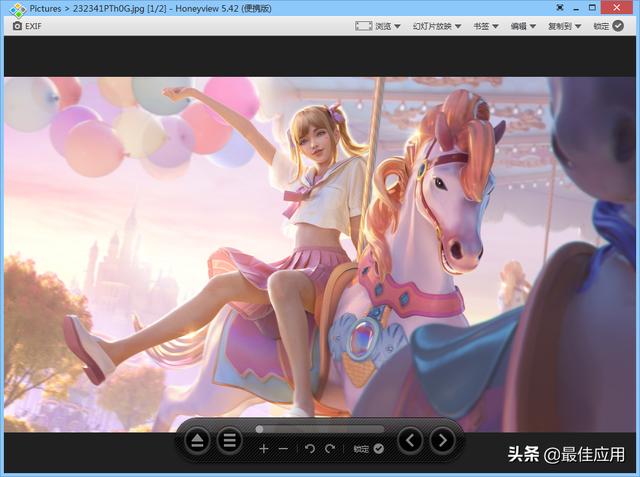Image resolution: width=640 pixels, height=477 pixels.
Task: Expand the 幻灯片放映 dropdown
Action: [x=437, y=26]
